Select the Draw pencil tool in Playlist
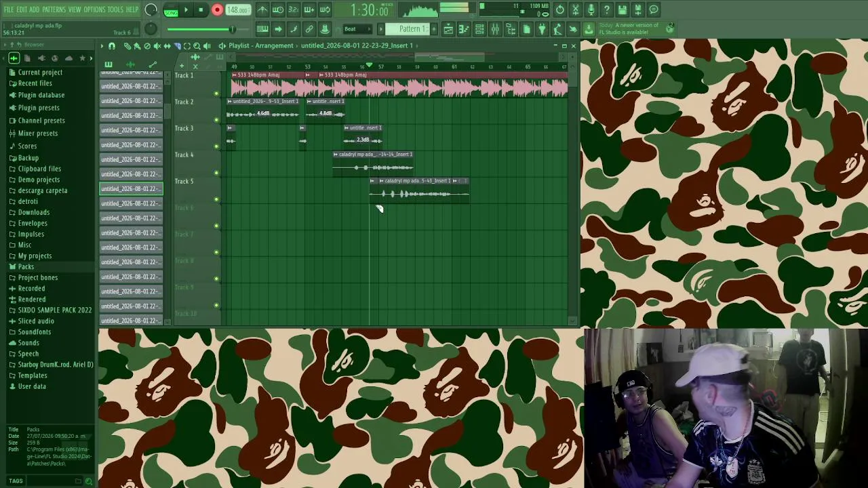This screenshot has width=868, height=488. tap(127, 46)
